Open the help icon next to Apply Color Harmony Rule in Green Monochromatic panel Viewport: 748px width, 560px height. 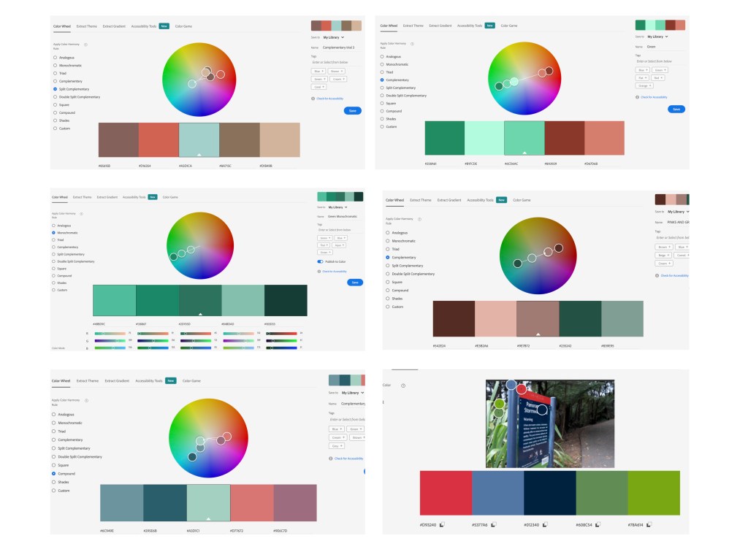(x=81, y=215)
